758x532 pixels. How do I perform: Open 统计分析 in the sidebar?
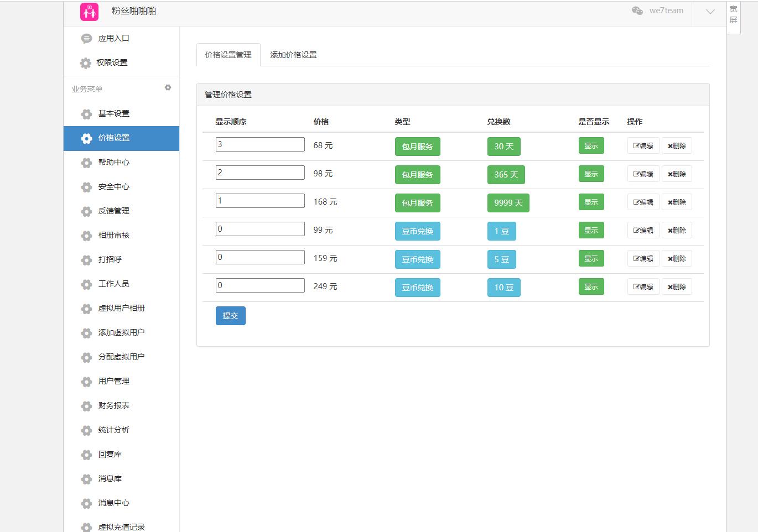click(x=113, y=430)
